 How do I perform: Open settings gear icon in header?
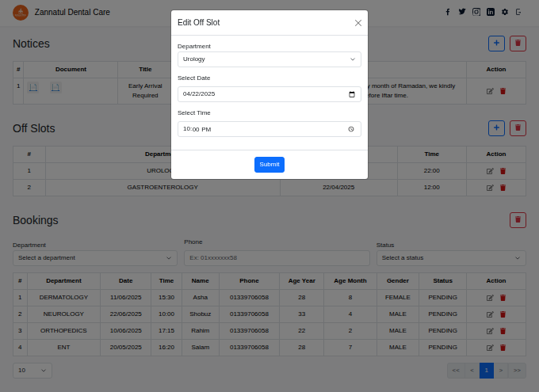point(505,12)
